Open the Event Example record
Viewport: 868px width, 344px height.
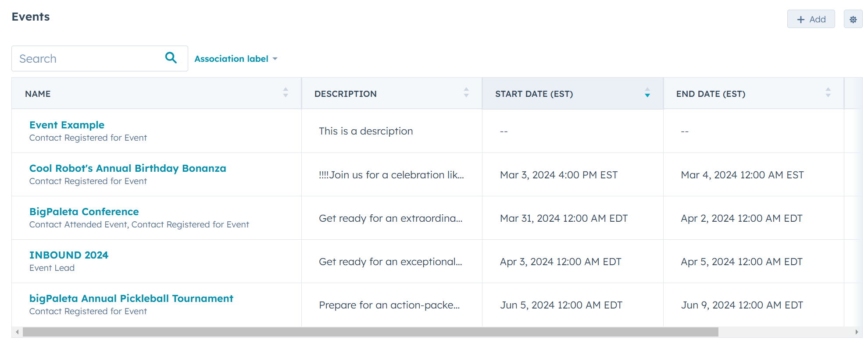(x=67, y=125)
